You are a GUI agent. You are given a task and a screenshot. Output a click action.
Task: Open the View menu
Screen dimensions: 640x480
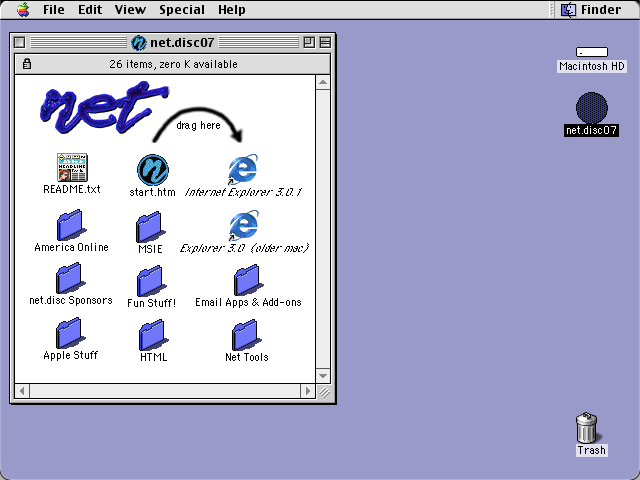click(x=130, y=9)
